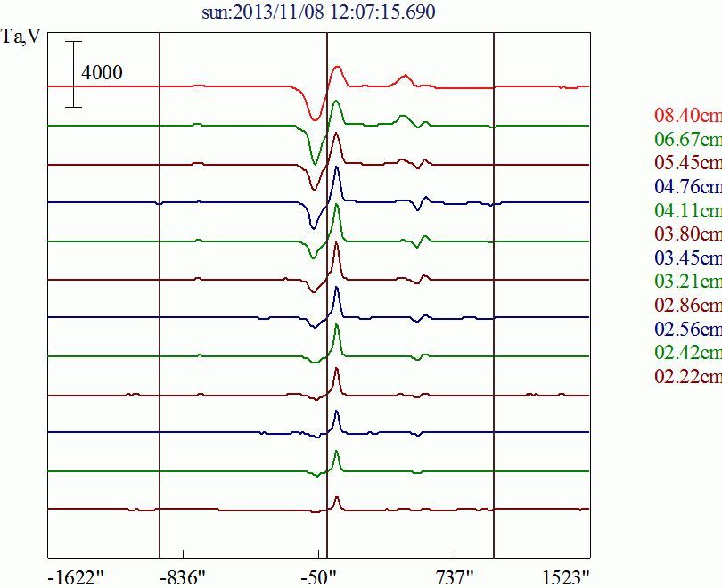Click the vertical scale bar marker
This screenshot has width=722, height=588.
coord(73,75)
